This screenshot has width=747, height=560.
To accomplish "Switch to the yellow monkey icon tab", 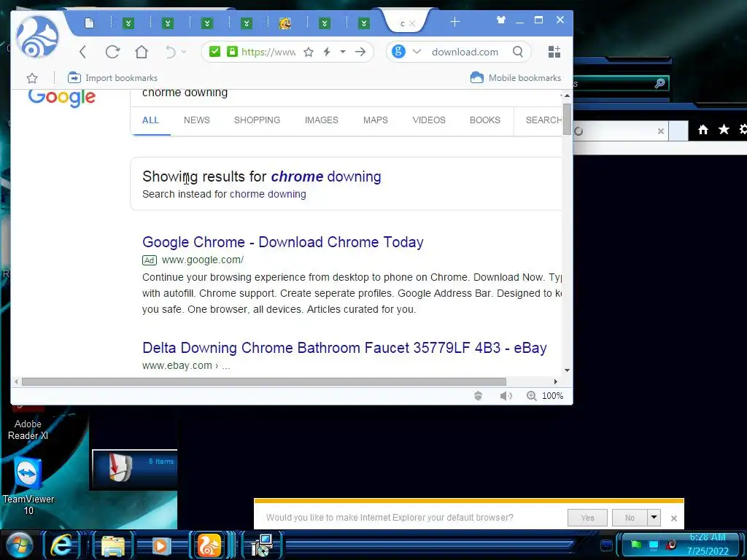I will (285, 23).
